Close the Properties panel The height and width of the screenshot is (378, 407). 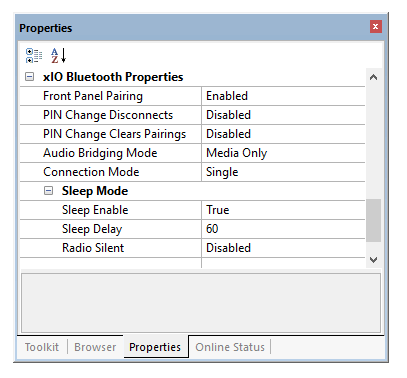coord(376,27)
